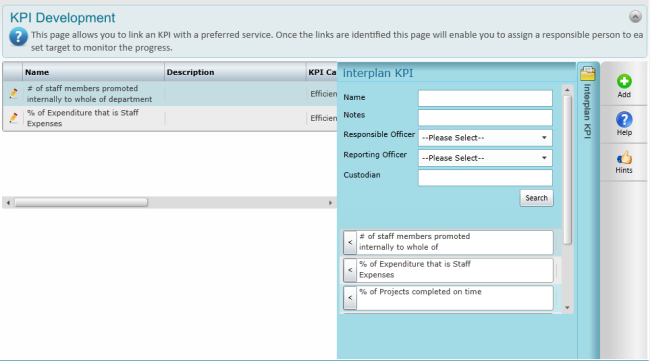The width and height of the screenshot is (650, 361).
Task: Click the Custodian input field
Action: pos(485,178)
